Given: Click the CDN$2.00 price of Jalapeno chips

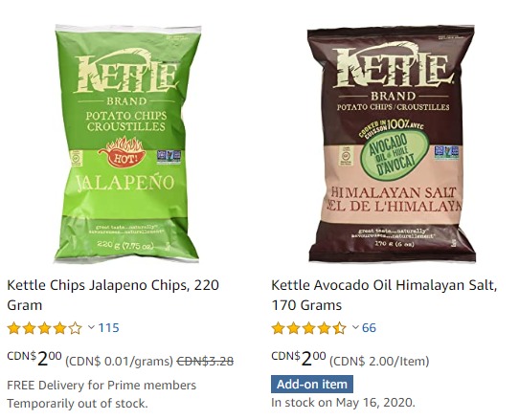Looking at the screenshot, I should tap(34, 359).
